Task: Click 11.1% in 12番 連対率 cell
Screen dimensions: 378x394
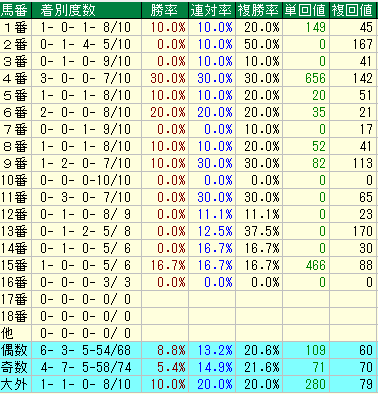Action: tap(215, 214)
